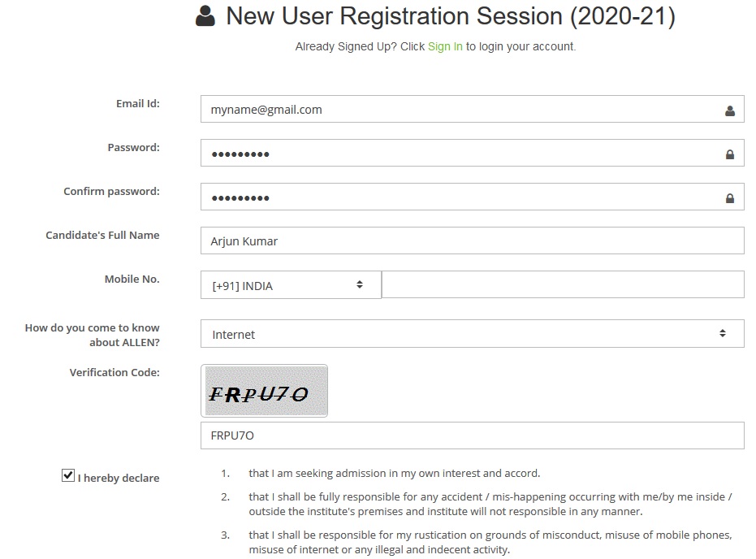756x559 pixels.
Task: Click the New User Registration Session heading
Action: (451, 16)
